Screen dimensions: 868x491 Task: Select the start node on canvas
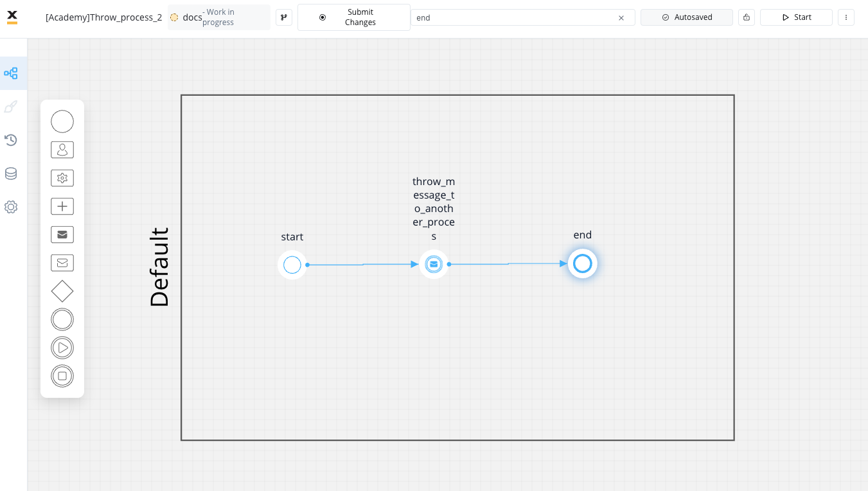(x=292, y=265)
